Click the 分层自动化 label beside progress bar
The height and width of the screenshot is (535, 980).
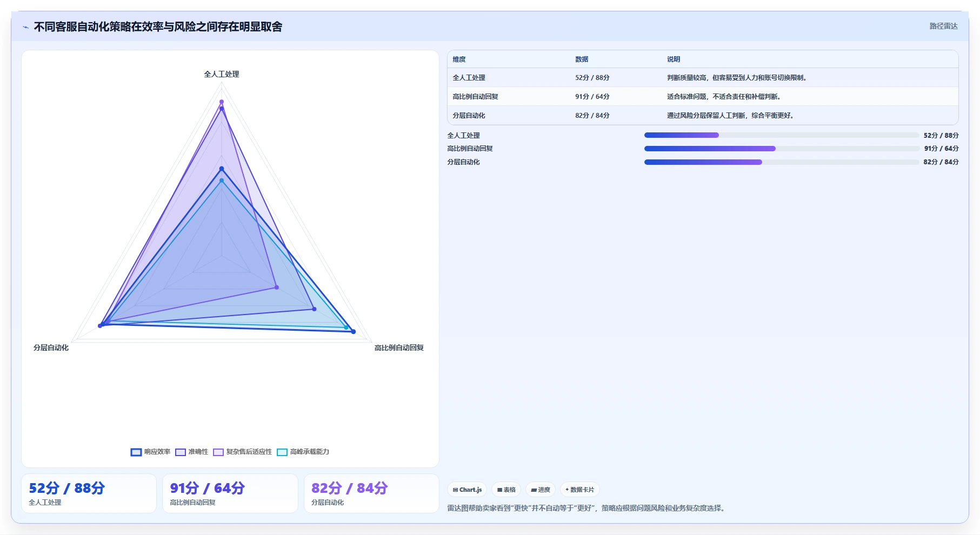coord(463,162)
